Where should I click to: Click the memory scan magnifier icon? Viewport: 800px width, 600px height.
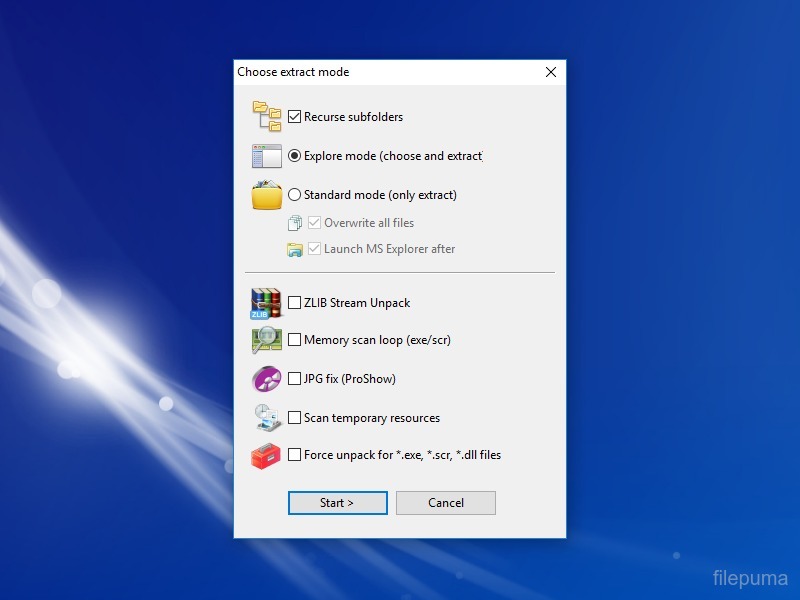266,340
